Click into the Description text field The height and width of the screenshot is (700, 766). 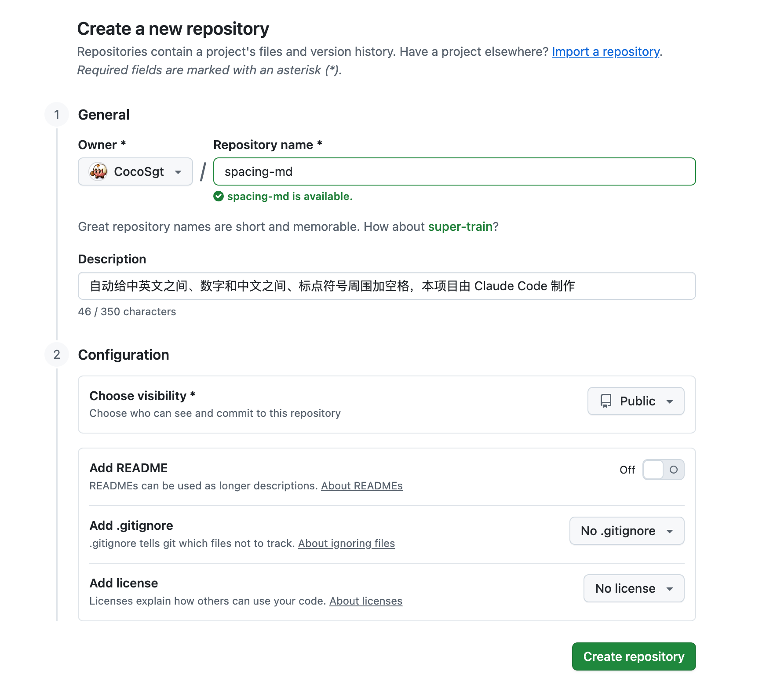(x=387, y=286)
